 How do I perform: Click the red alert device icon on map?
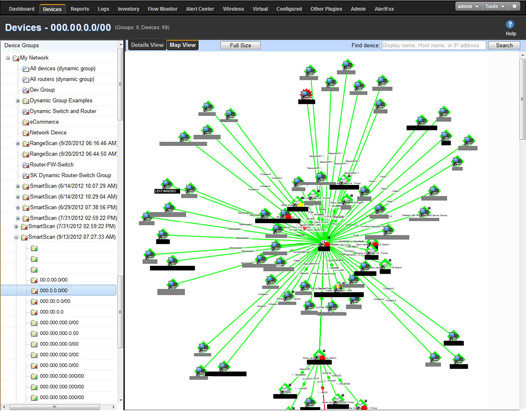(x=306, y=94)
